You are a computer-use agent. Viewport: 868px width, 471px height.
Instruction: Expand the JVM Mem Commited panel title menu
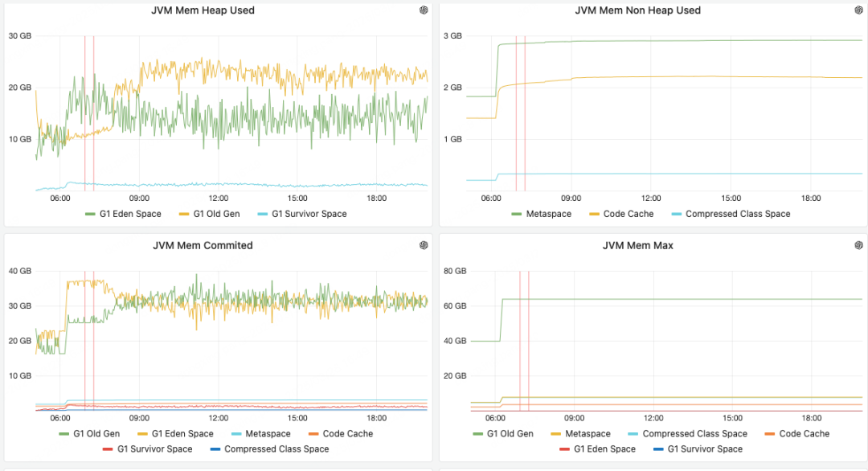tap(203, 246)
